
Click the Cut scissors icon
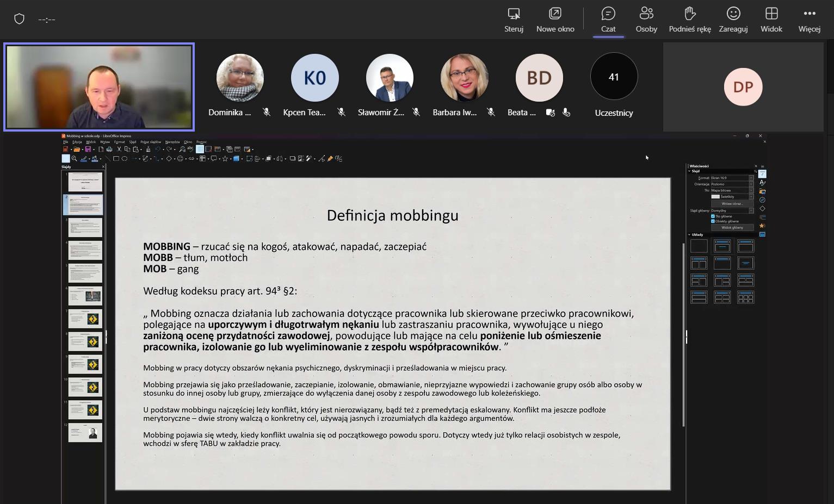pos(119,149)
